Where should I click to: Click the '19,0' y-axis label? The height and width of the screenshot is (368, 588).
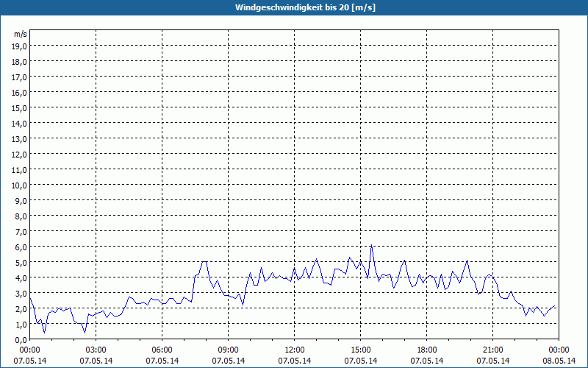(x=19, y=46)
